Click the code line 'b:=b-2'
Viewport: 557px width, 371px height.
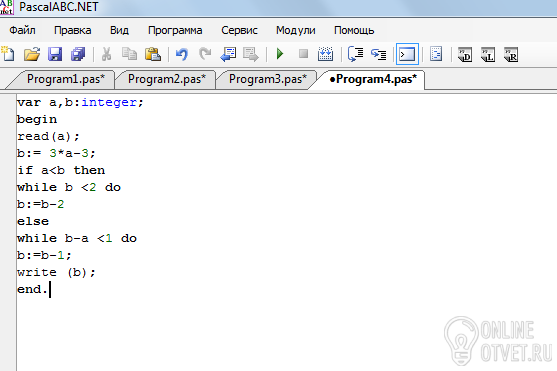tap(40, 204)
